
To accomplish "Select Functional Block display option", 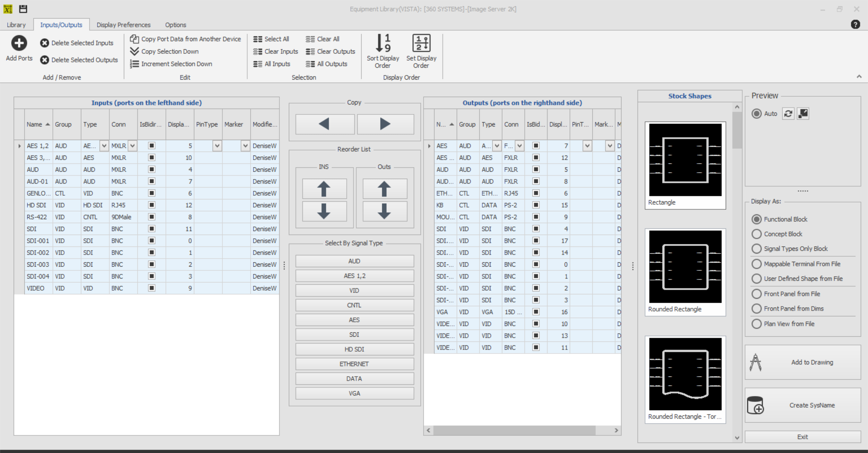I will coord(756,219).
